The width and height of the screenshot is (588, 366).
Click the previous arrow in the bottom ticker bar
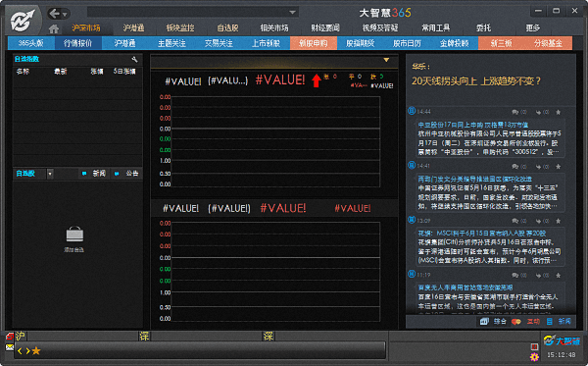[x=20, y=351]
